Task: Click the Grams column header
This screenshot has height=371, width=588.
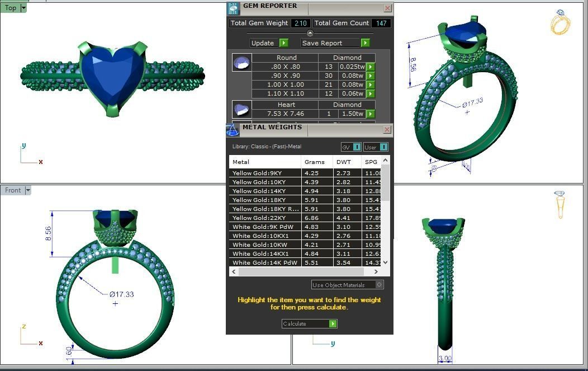Action: 317,162
